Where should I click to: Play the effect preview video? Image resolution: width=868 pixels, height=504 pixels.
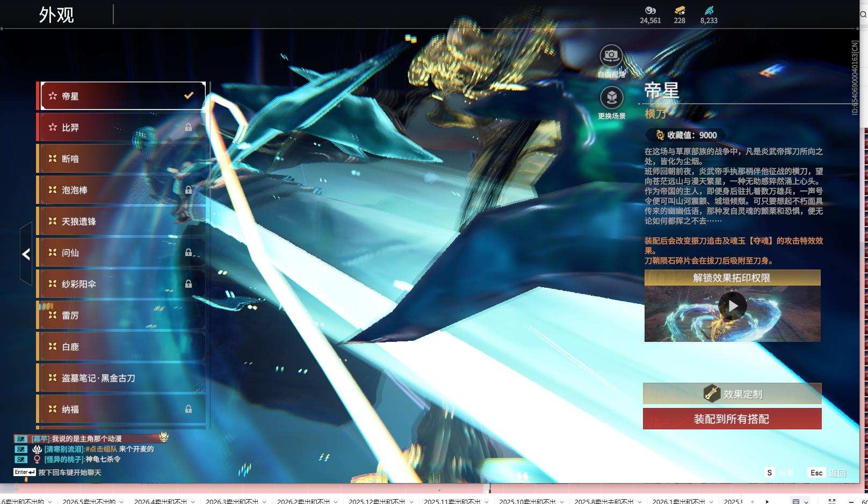733,306
